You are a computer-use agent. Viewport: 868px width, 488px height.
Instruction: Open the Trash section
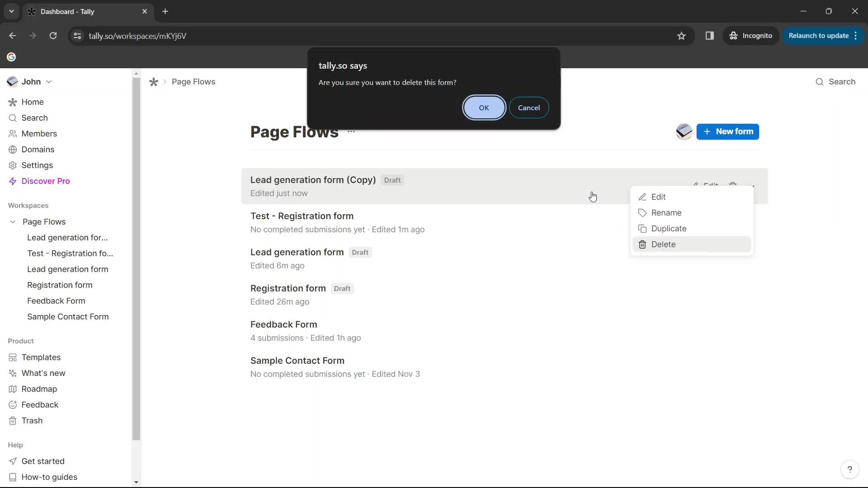click(x=32, y=420)
